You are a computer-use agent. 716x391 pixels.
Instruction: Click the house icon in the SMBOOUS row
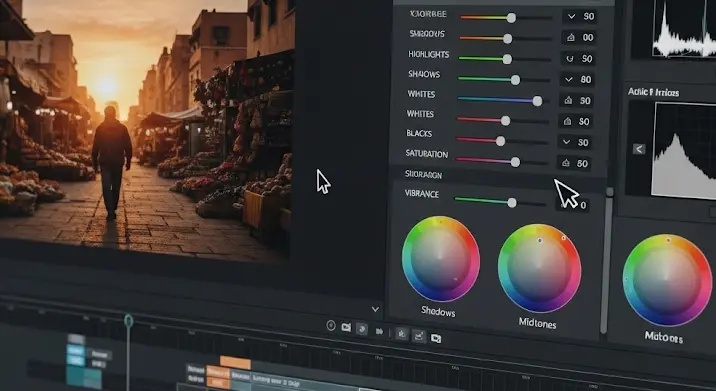(570, 37)
